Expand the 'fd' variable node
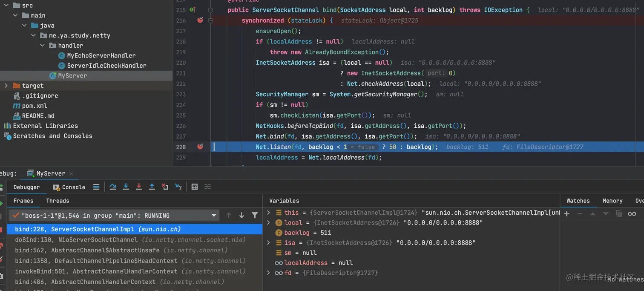 coord(268,273)
